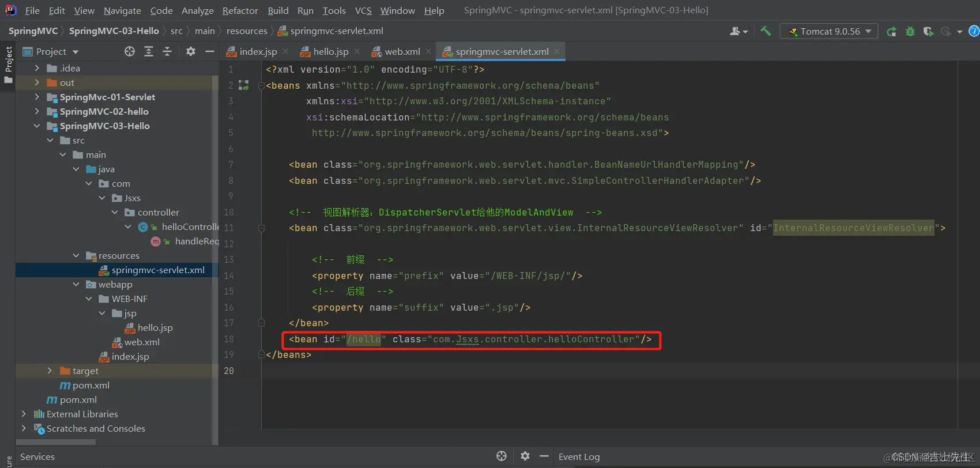Collapse the webapp folder

(x=76, y=284)
